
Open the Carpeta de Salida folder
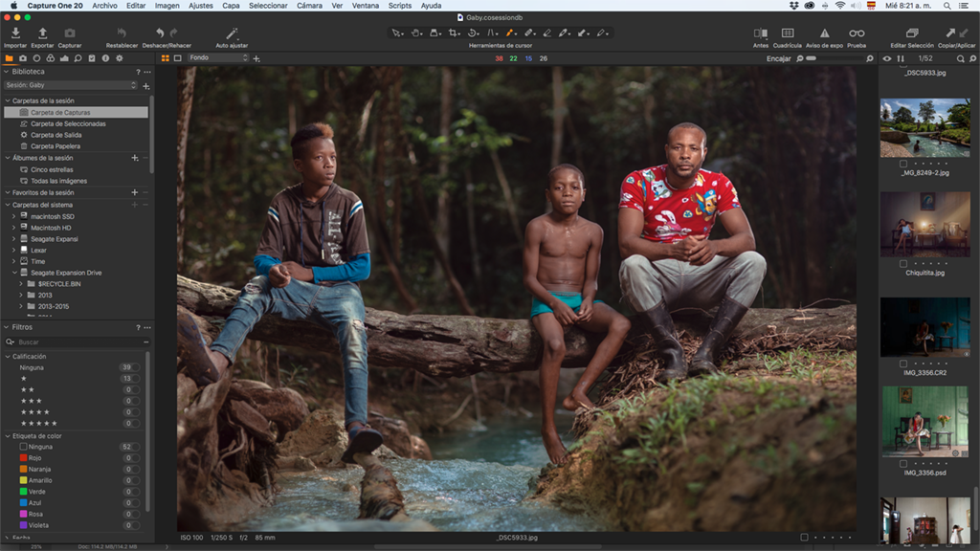pyautogui.click(x=62, y=135)
